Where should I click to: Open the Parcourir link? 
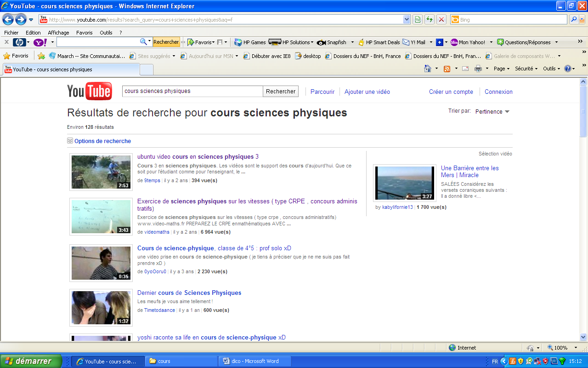point(322,92)
